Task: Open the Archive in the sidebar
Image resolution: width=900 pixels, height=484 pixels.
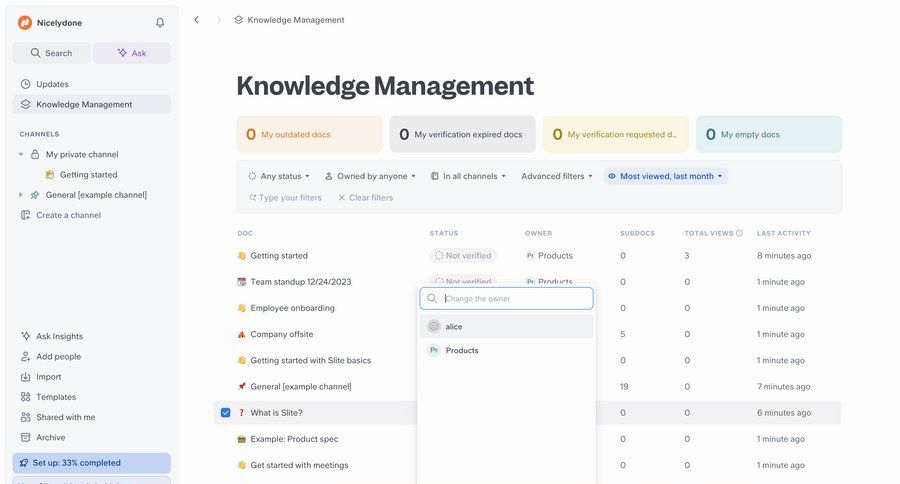Action: (x=50, y=437)
